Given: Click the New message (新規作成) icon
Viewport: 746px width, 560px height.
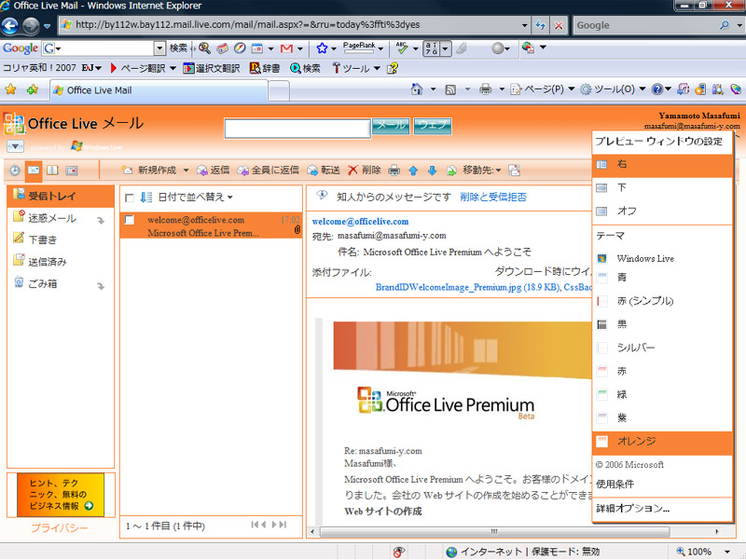Looking at the screenshot, I should pyautogui.click(x=127, y=170).
